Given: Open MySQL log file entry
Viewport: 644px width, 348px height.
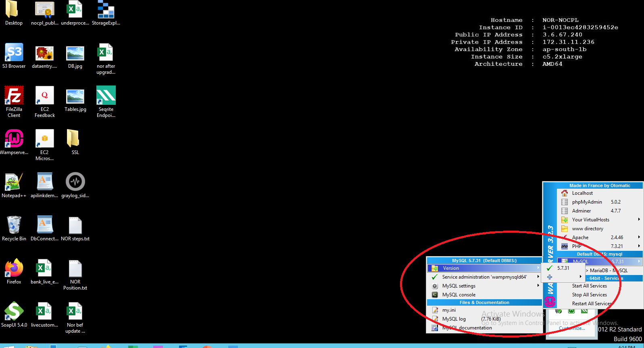Looking at the screenshot, I should (484, 319).
